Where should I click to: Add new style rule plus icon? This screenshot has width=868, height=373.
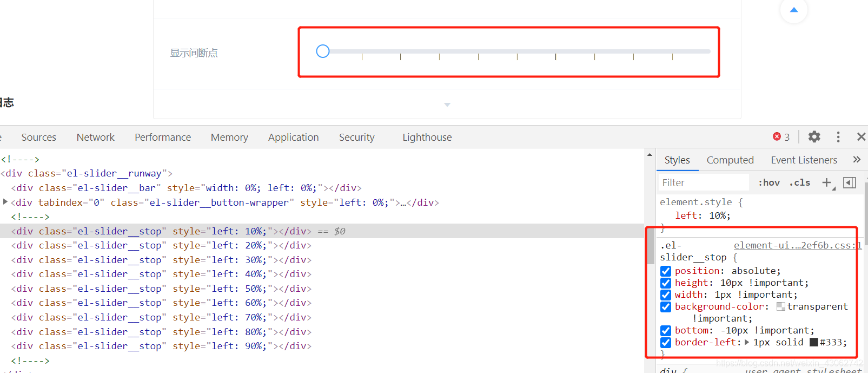(x=827, y=183)
